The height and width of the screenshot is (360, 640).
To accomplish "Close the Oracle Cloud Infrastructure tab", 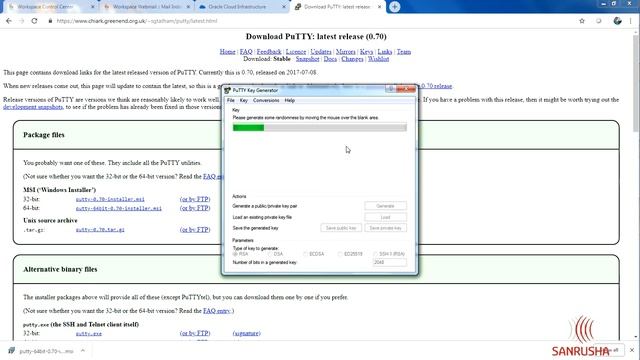I will coord(284,7).
